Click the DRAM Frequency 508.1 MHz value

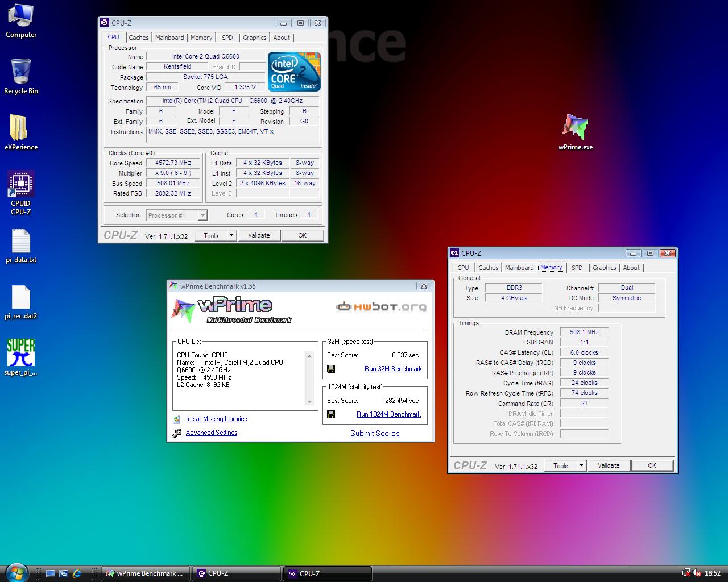584,332
